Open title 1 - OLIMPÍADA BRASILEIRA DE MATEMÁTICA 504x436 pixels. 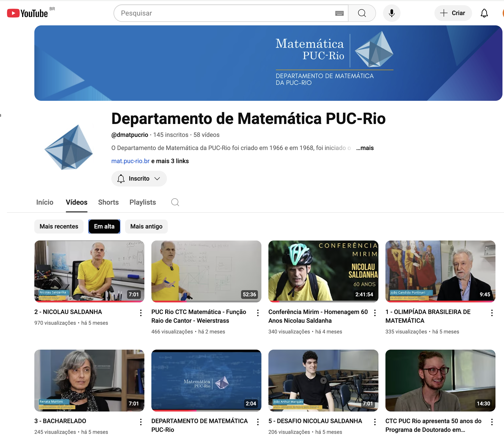pos(428,316)
